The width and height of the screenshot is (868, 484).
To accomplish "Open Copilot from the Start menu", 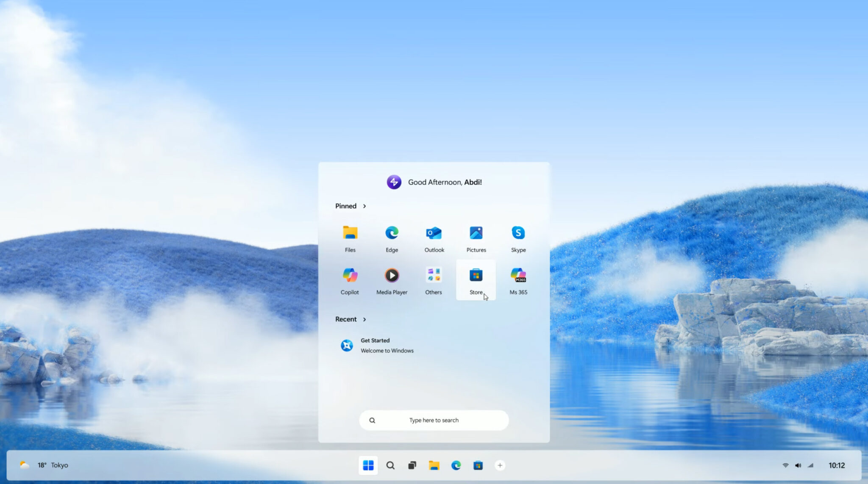I will pyautogui.click(x=349, y=281).
